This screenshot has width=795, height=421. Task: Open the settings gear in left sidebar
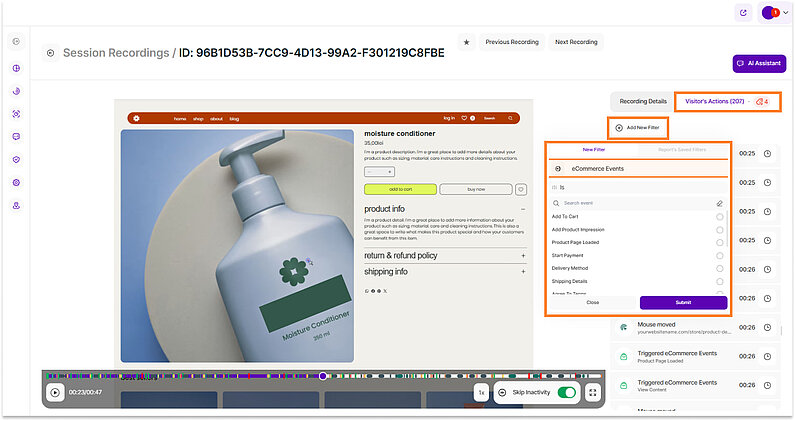click(16, 183)
